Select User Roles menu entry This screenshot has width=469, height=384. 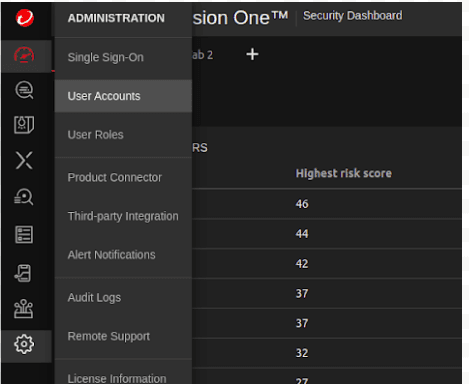tap(123, 135)
